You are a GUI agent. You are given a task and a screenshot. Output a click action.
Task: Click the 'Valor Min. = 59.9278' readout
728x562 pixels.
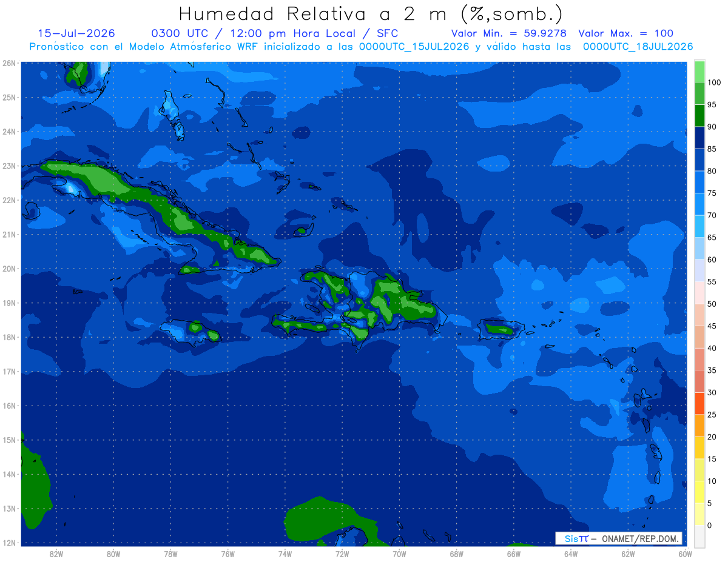pyautogui.click(x=509, y=33)
